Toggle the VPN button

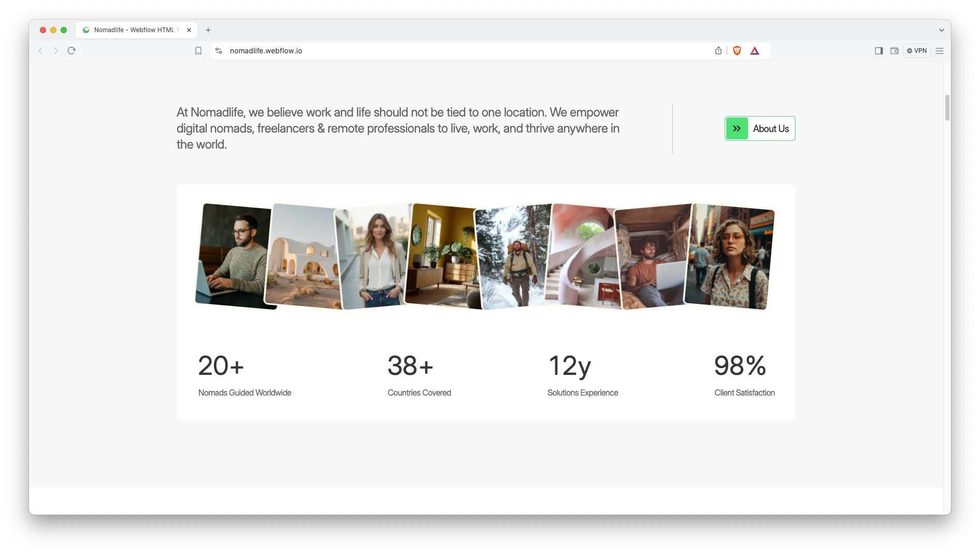[917, 51]
